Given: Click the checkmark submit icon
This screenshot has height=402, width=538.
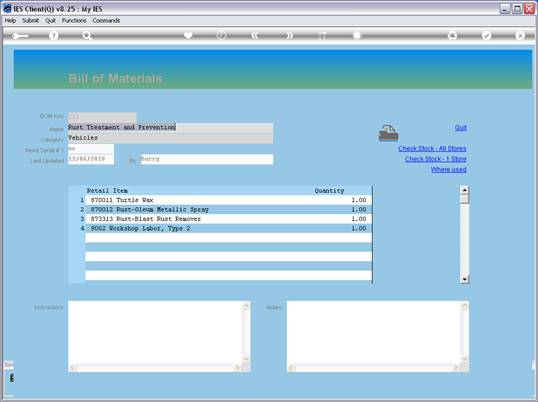Looking at the screenshot, I should coord(486,35).
